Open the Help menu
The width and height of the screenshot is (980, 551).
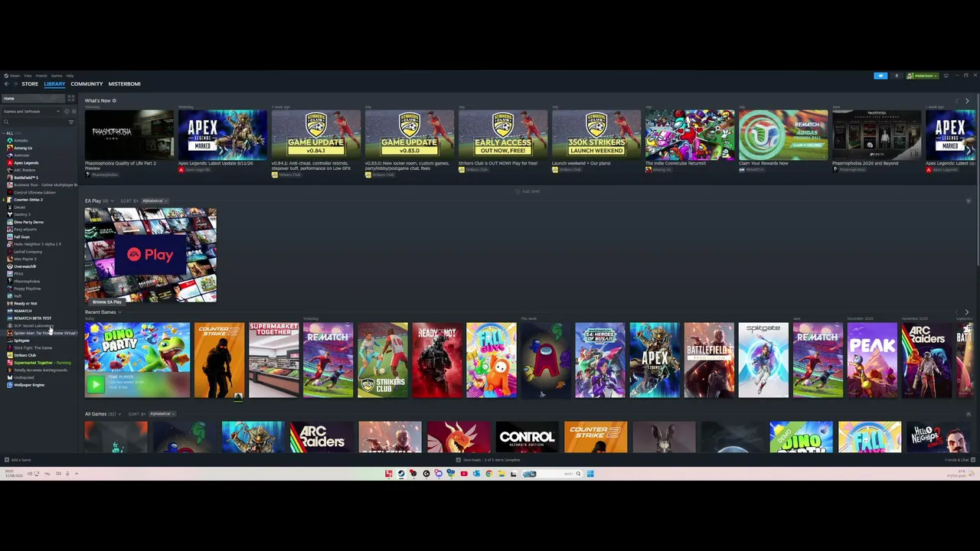[x=70, y=76]
